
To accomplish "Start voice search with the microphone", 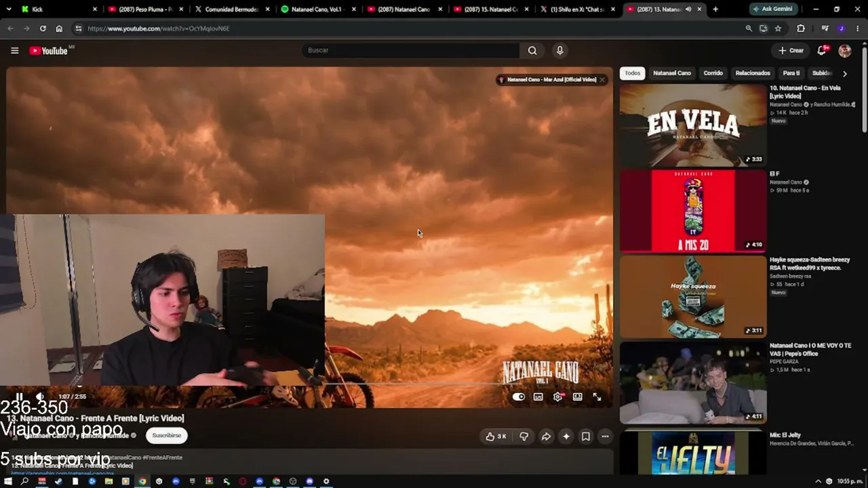I will tap(559, 50).
